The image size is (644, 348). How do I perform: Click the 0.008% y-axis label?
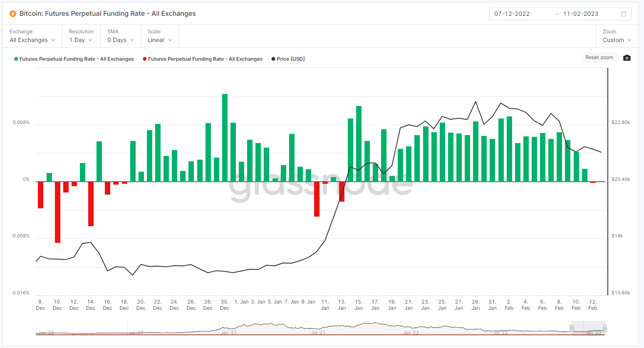(x=21, y=123)
